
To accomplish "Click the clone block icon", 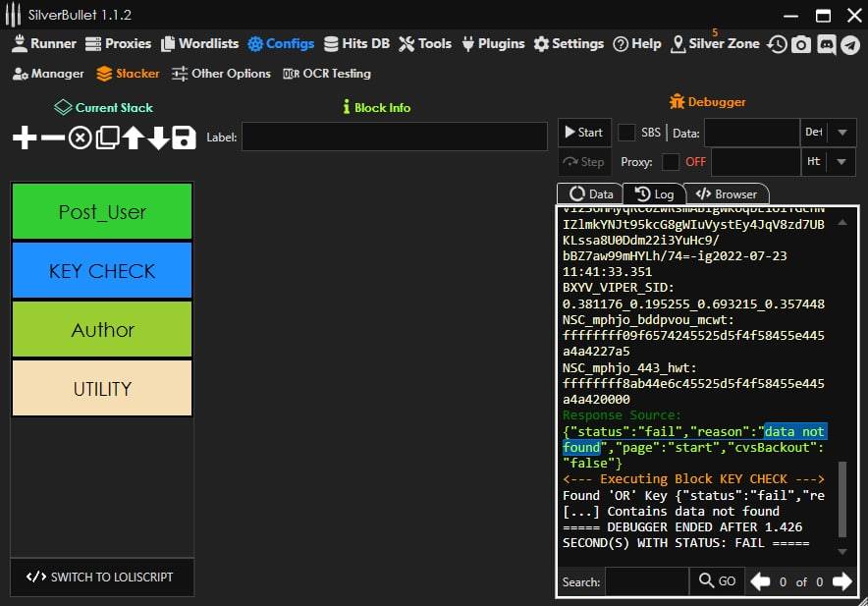I will (106, 138).
